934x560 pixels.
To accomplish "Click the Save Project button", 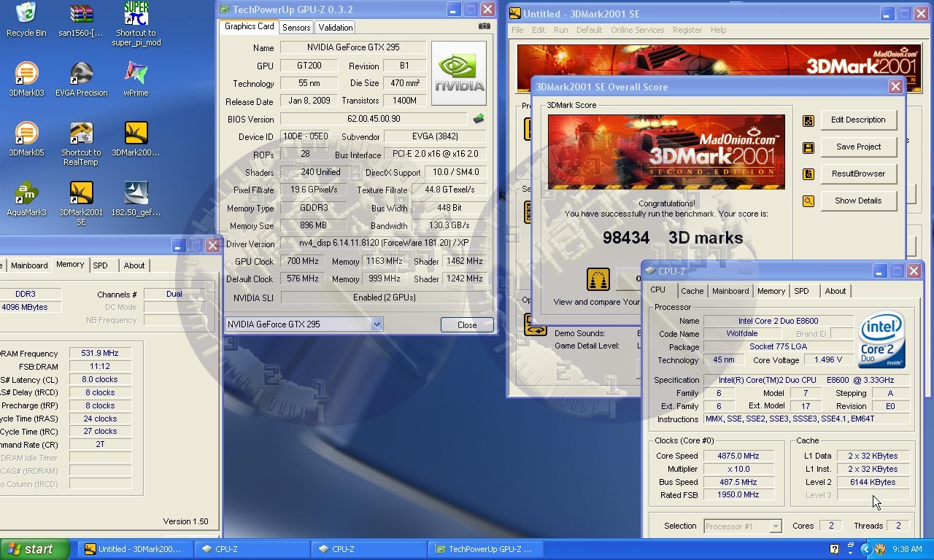I will click(x=858, y=147).
